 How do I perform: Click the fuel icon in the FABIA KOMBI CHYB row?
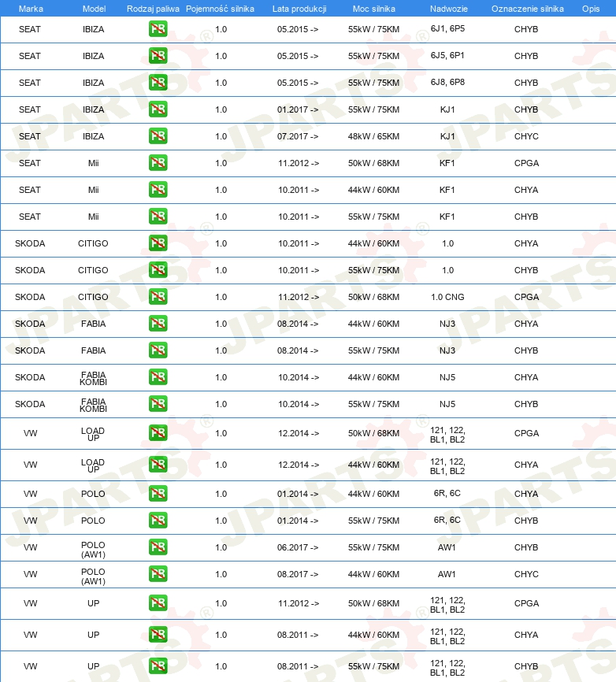[x=158, y=404]
